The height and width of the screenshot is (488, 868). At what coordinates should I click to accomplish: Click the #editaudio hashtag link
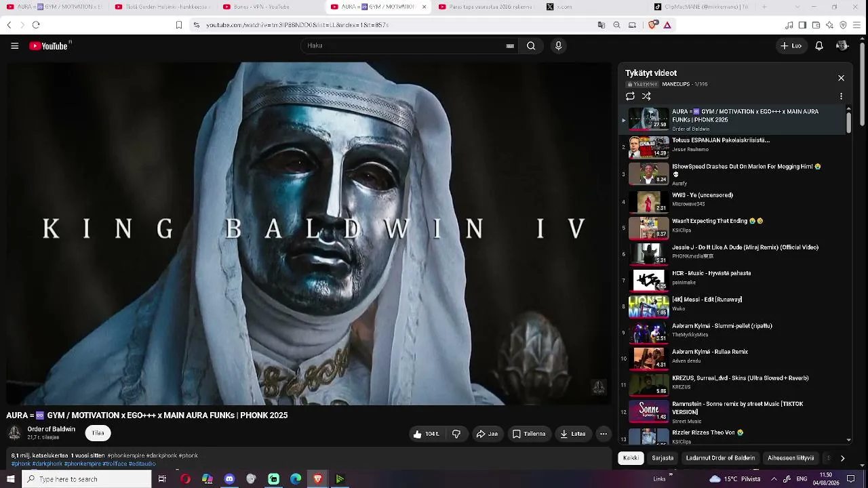(142, 464)
